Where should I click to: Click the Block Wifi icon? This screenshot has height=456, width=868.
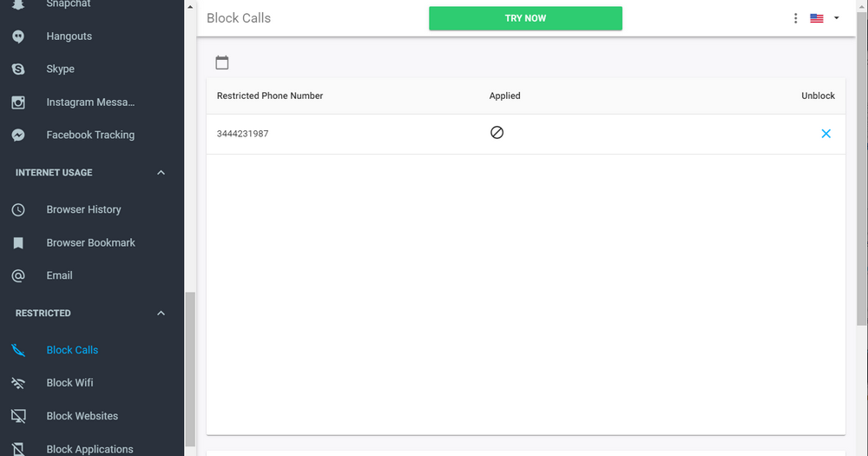tap(18, 383)
